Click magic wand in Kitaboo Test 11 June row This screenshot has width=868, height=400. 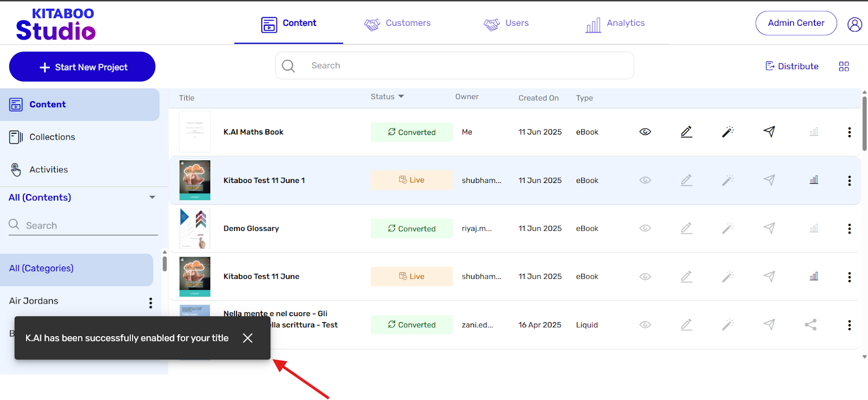[x=728, y=276]
